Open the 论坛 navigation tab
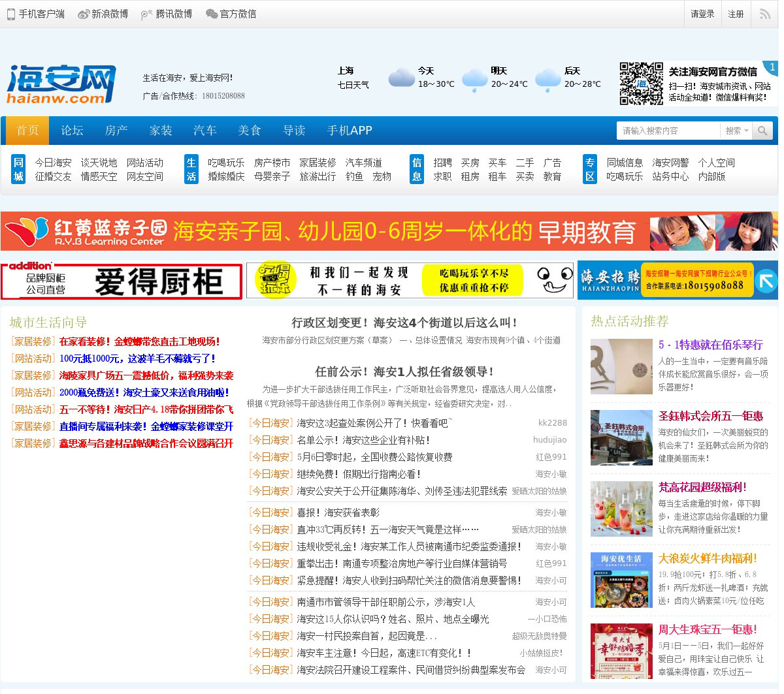The width and height of the screenshot is (784, 694). pyautogui.click(x=72, y=131)
